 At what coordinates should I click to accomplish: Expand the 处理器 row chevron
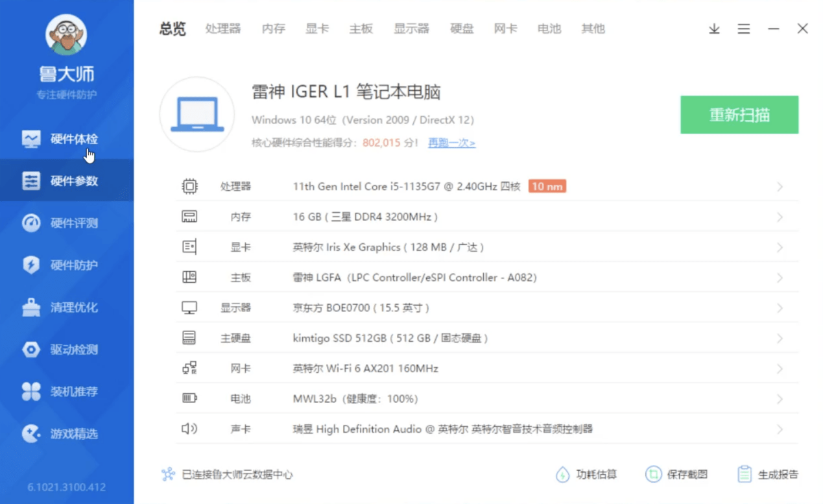coord(780,187)
